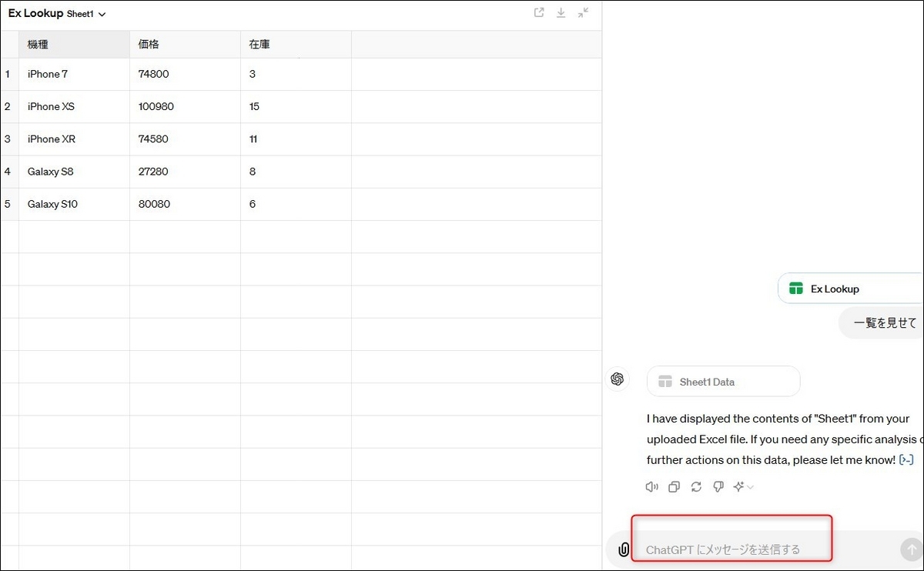Open the Ex Lookup file attachment
Image resolution: width=924 pixels, height=571 pixels.
[851, 289]
